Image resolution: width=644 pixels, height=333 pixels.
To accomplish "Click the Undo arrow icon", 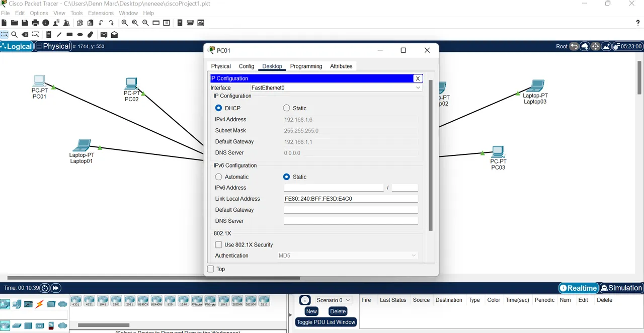I will tap(101, 23).
